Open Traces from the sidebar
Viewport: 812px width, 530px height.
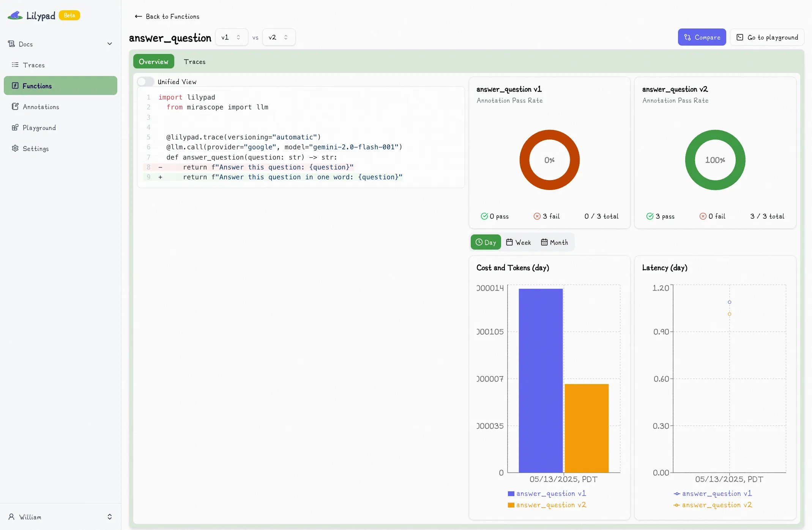[33, 65]
